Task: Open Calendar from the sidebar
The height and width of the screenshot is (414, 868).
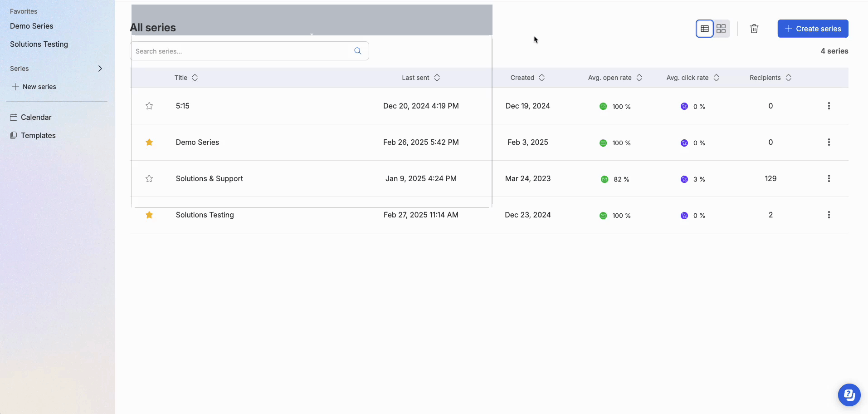Action: [x=36, y=117]
